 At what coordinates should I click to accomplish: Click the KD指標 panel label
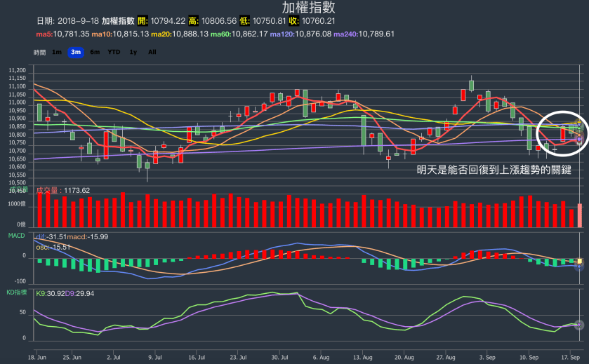coord(16,291)
